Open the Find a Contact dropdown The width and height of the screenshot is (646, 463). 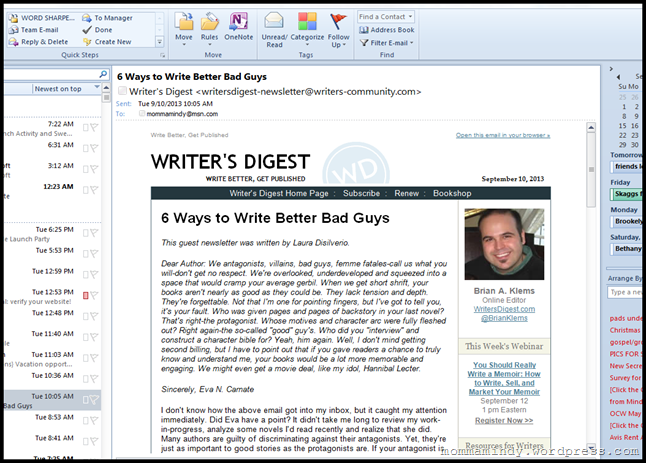tap(410, 17)
